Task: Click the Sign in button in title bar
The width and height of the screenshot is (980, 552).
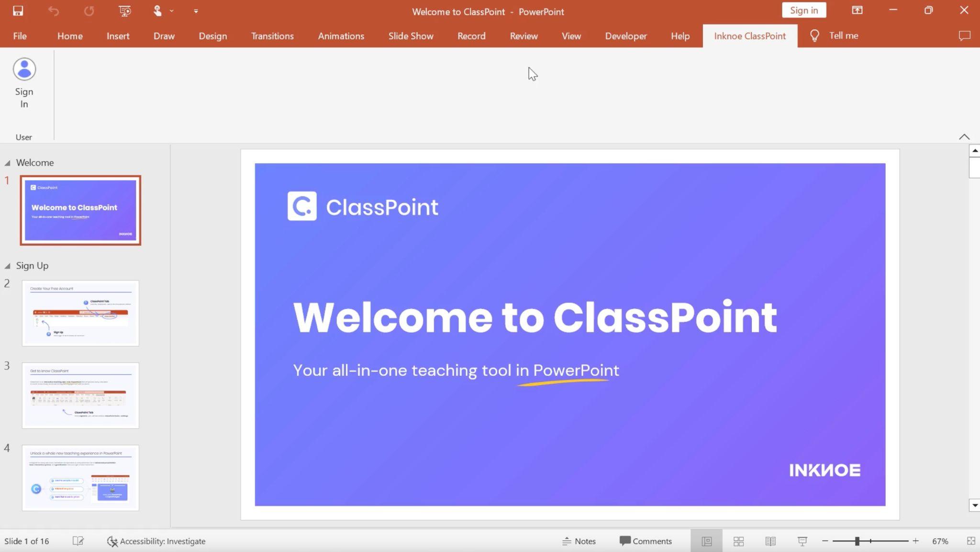Action: pos(803,10)
